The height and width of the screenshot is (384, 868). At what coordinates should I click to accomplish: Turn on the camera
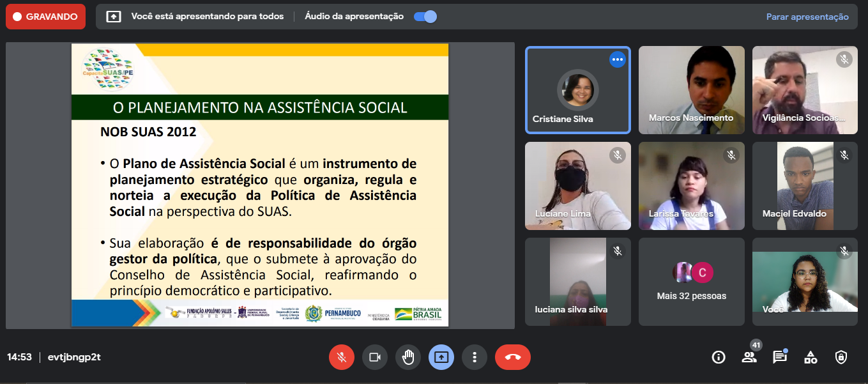tap(375, 357)
